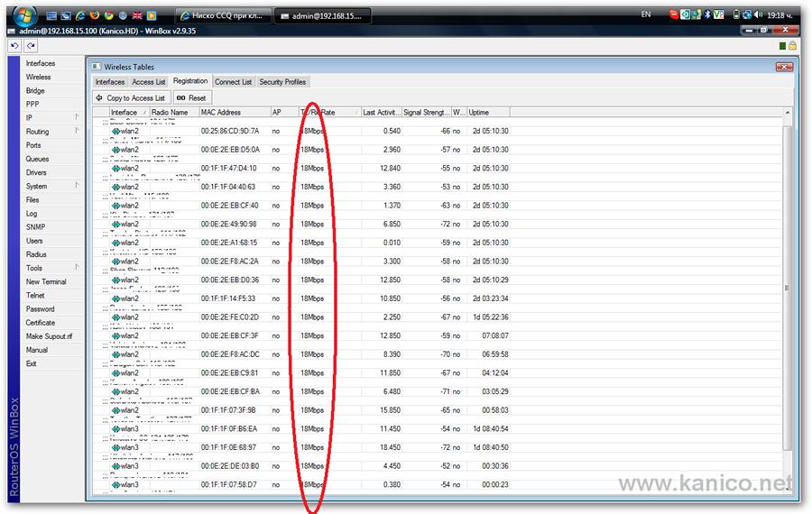
Task: Click the volume speaker tray icon
Action: [x=760, y=15]
